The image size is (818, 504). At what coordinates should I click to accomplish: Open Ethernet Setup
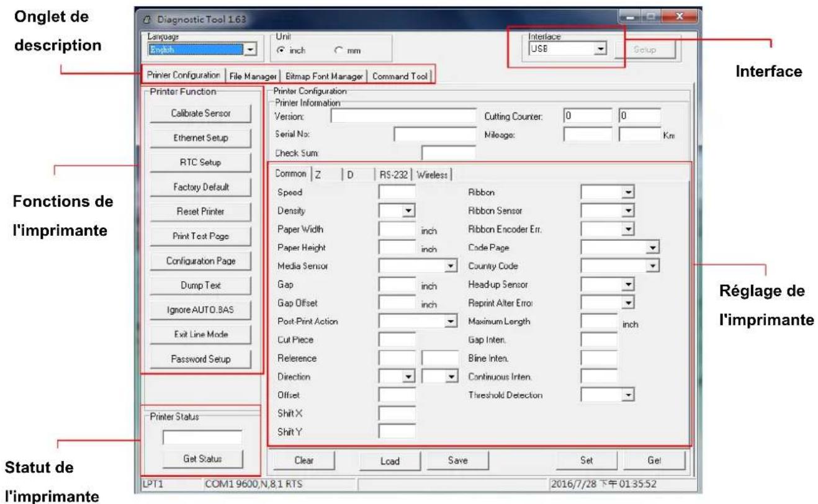(200, 138)
